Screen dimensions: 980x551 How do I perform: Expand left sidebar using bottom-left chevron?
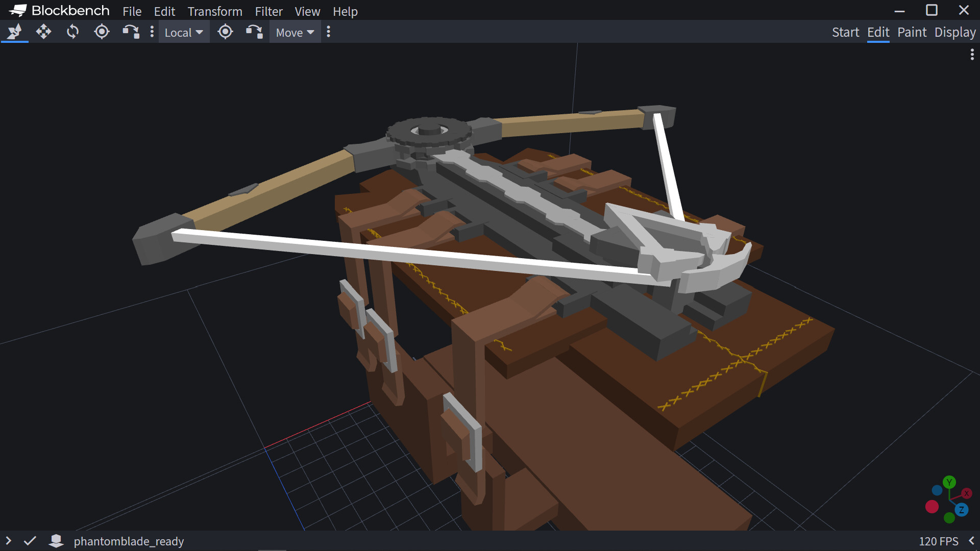pos(8,541)
